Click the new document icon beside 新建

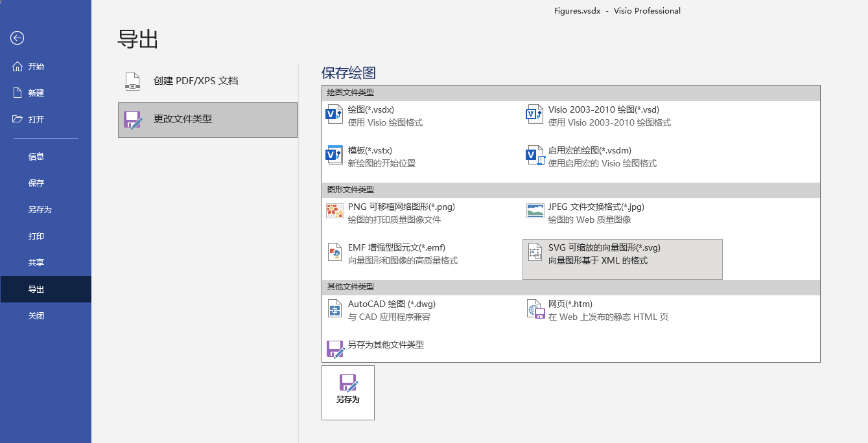pos(18,93)
